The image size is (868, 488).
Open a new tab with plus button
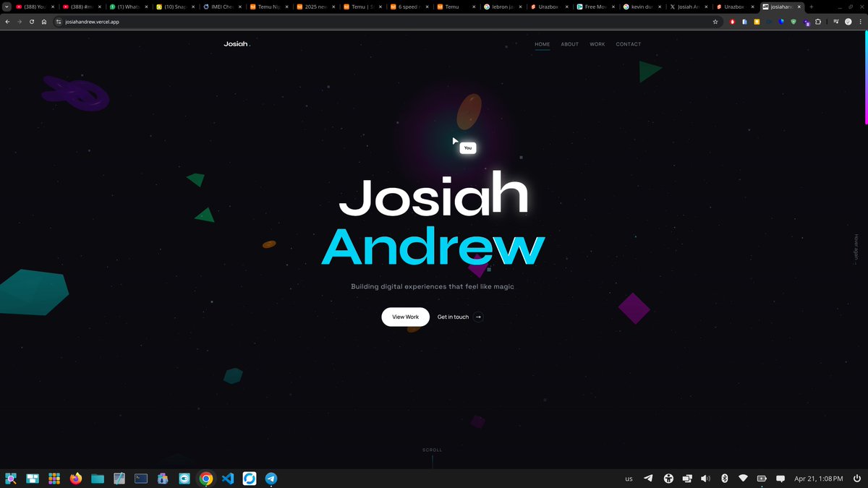812,7
